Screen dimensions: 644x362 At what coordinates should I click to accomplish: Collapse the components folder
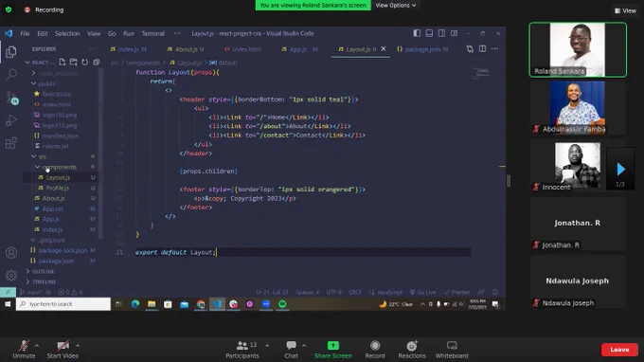tap(37, 167)
